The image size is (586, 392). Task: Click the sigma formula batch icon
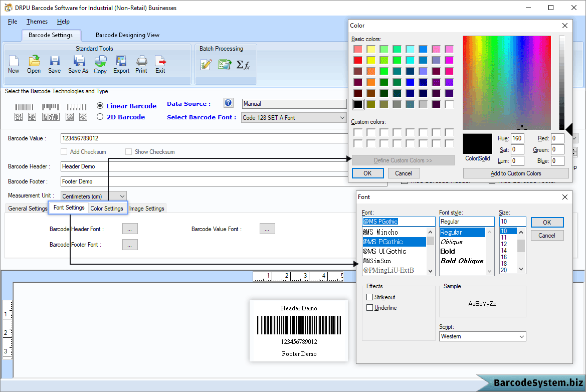point(243,65)
